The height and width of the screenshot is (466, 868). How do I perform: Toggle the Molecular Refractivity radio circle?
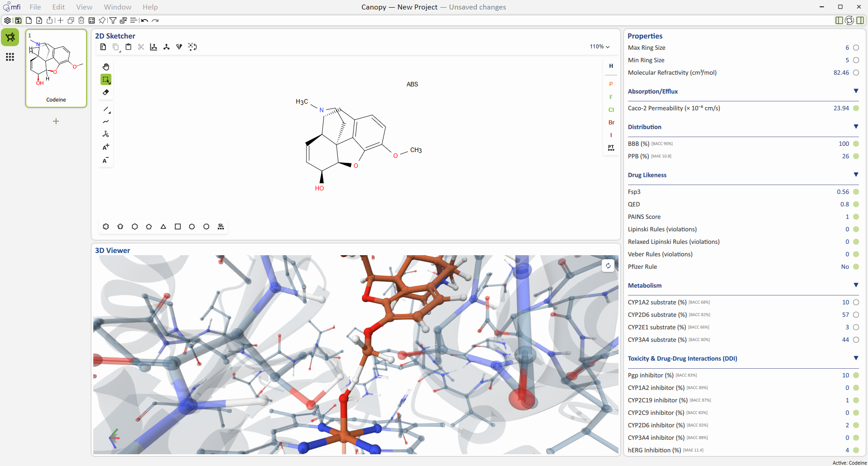(x=856, y=72)
